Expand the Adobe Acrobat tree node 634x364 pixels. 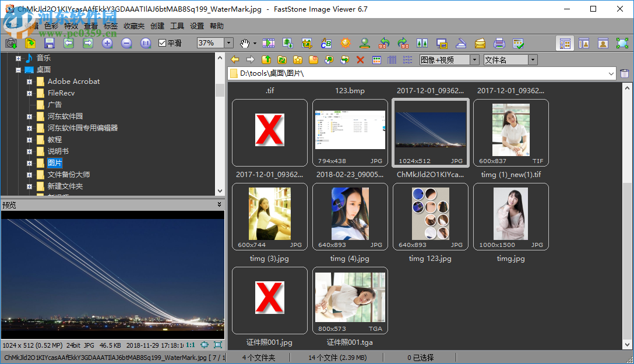click(x=29, y=81)
